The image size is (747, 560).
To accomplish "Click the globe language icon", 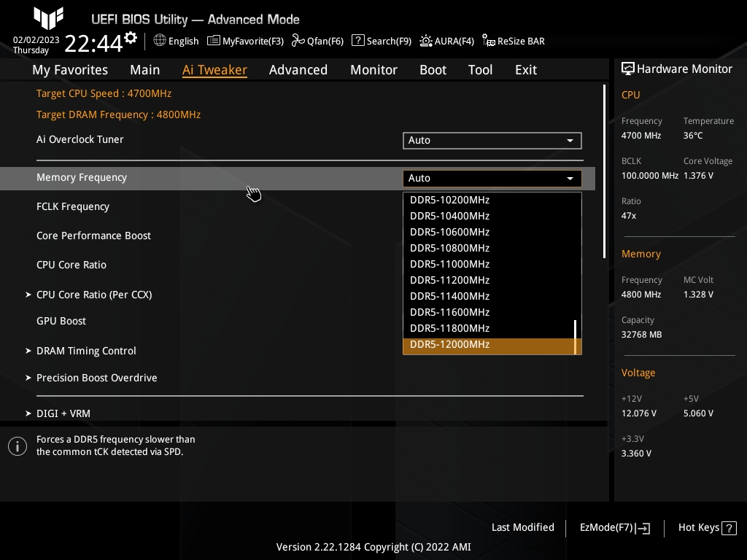I will pyautogui.click(x=160, y=41).
